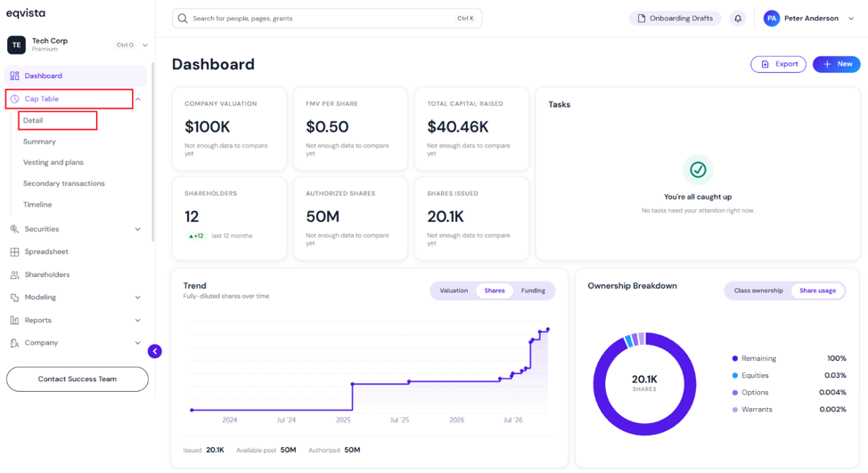The width and height of the screenshot is (868, 473).
Task: Open Onboarding Drafts
Action: click(x=676, y=18)
